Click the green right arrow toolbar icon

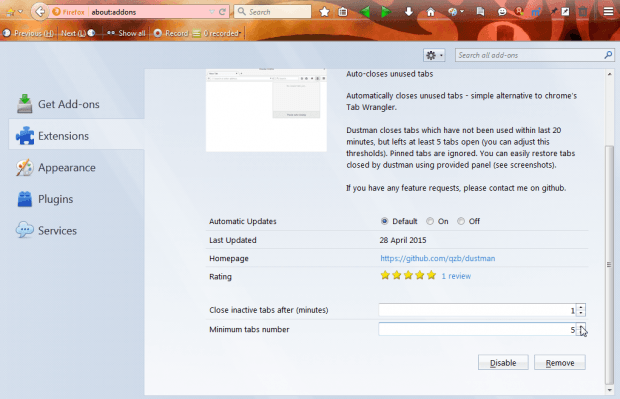click(x=386, y=12)
